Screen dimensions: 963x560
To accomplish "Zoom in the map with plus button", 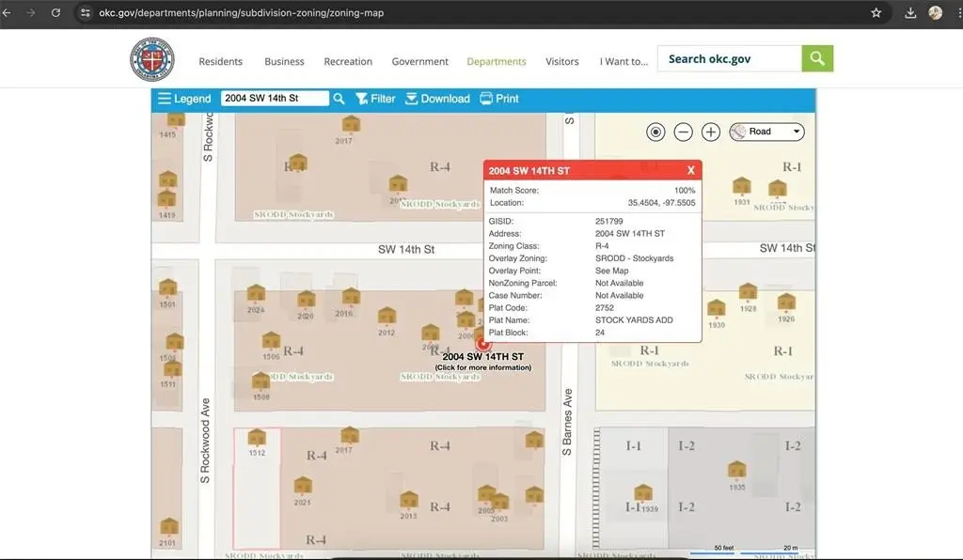I will coord(711,132).
